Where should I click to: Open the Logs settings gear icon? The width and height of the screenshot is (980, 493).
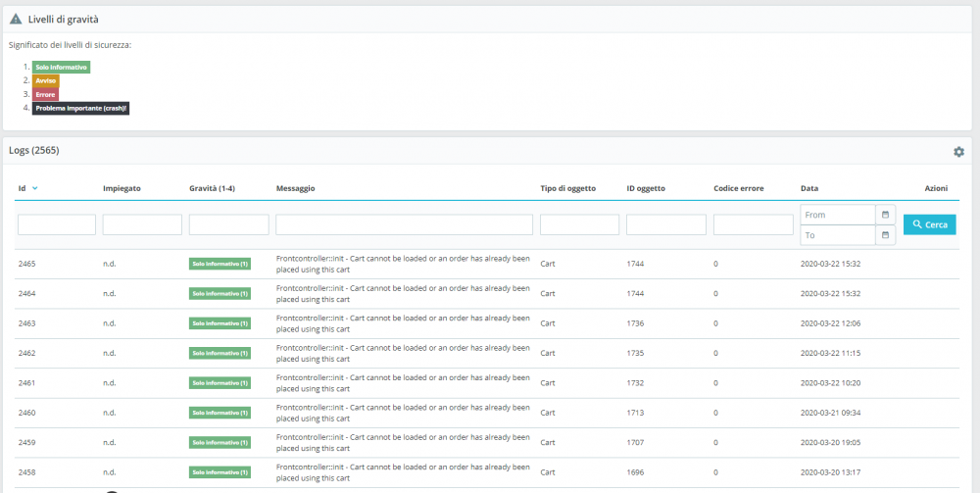[958, 152]
